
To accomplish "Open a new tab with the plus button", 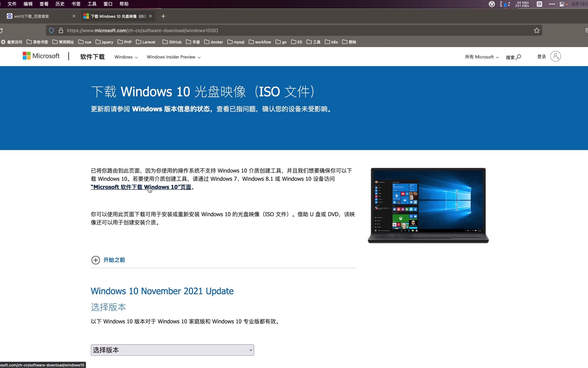I will [163, 16].
